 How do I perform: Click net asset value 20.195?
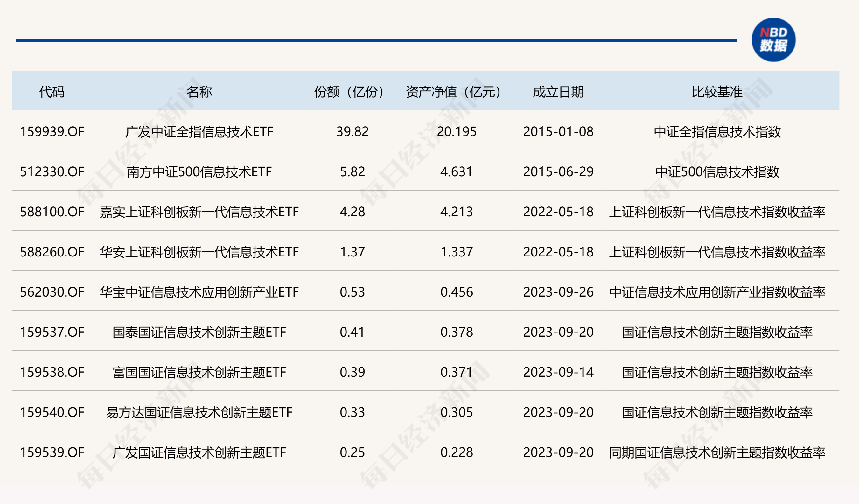(457, 132)
